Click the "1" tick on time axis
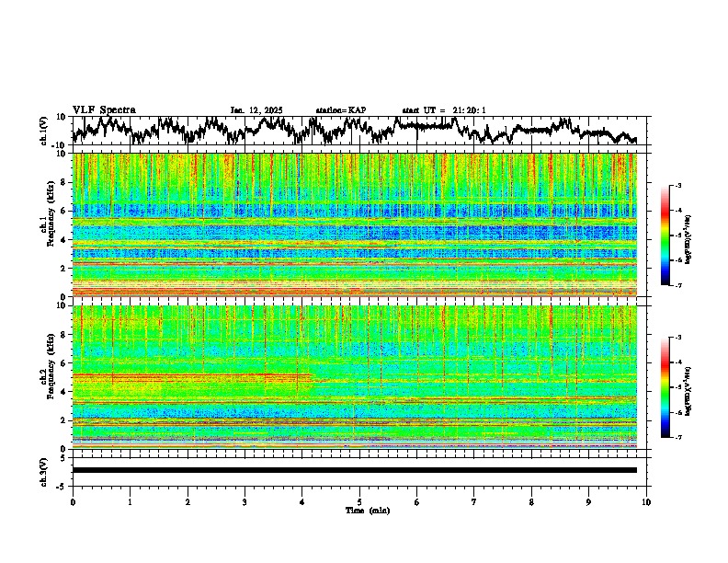728x563 pixels. tap(130, 502)
